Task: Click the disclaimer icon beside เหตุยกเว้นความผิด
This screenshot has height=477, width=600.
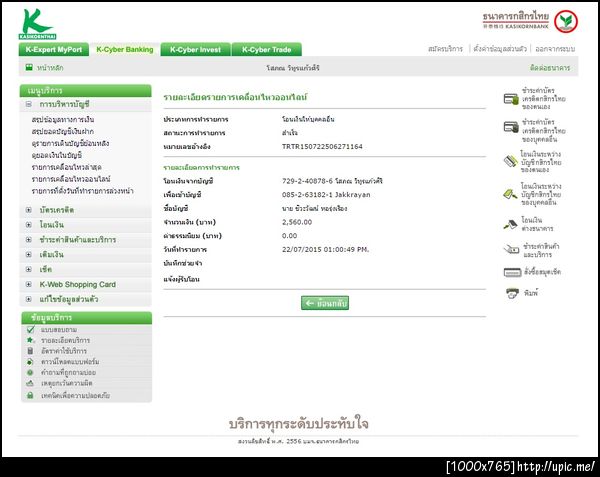Action: (x=30, y=383)
